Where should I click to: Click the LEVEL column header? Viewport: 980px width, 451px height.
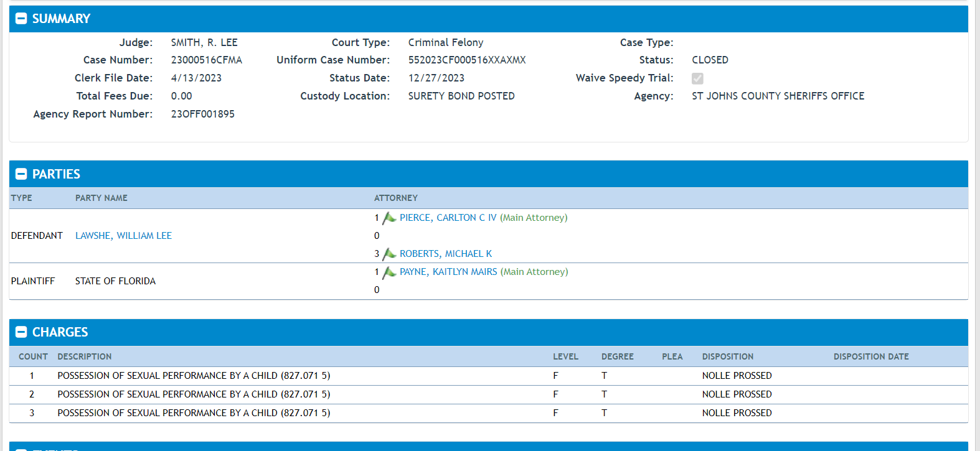565,357
